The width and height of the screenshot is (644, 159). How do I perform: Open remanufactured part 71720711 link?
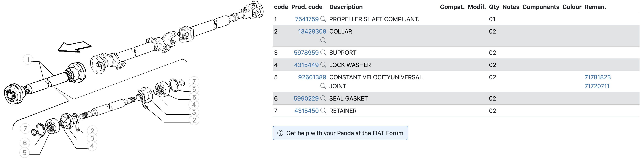click(x=597, y=86)
